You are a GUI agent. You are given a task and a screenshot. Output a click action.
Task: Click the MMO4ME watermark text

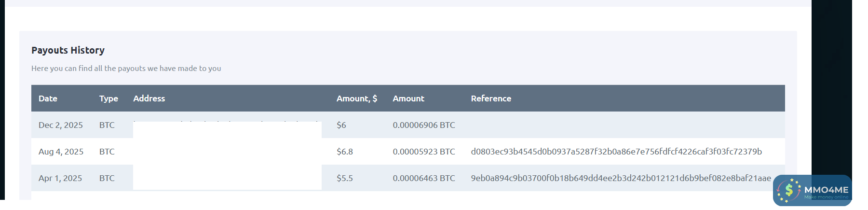click(826, 190)
